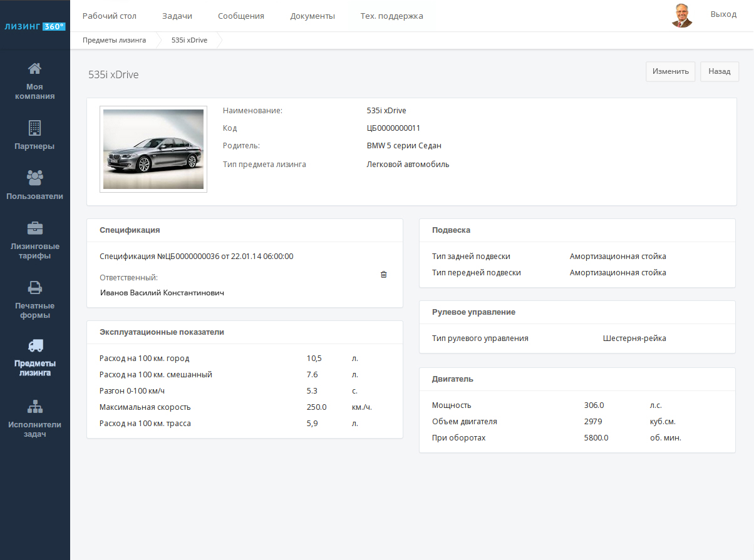Click Тип передней подвески label
754x560 pixels.
(477, 273)
